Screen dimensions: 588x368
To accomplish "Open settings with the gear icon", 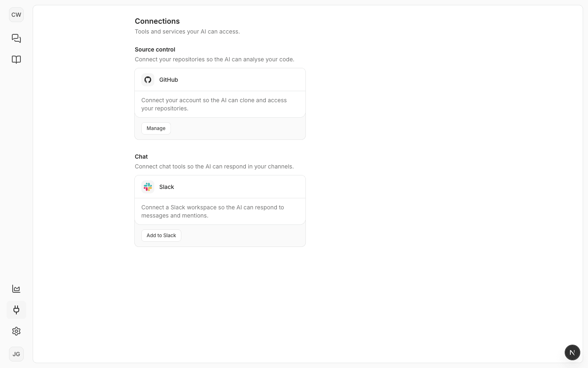I will coord(16,331).
